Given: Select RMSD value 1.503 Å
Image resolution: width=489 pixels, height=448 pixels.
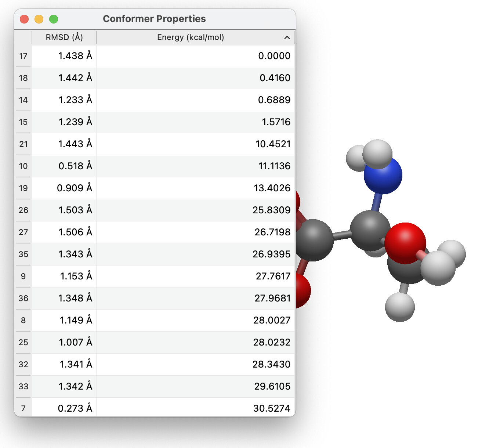Looking at the screenshot, I should tap(64, 210).
